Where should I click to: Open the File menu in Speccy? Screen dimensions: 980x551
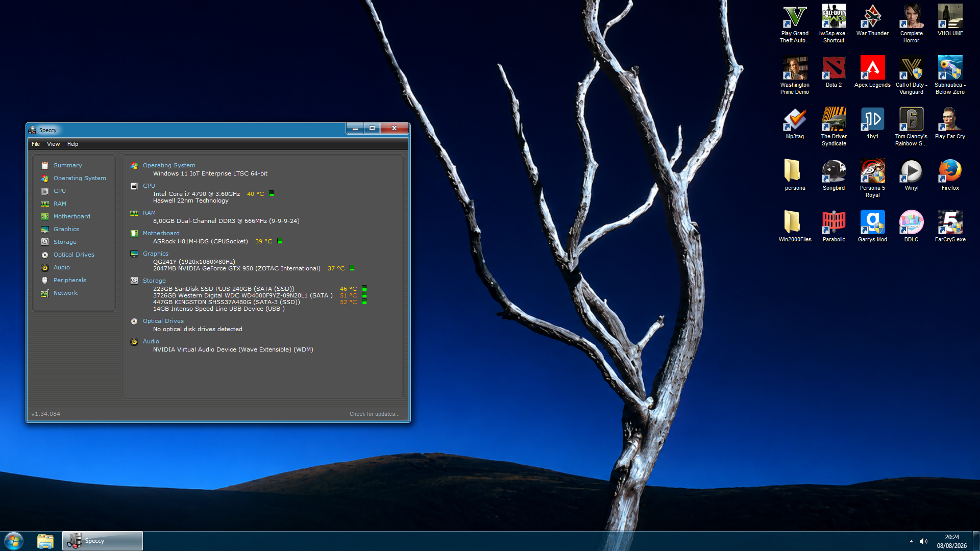36,144
